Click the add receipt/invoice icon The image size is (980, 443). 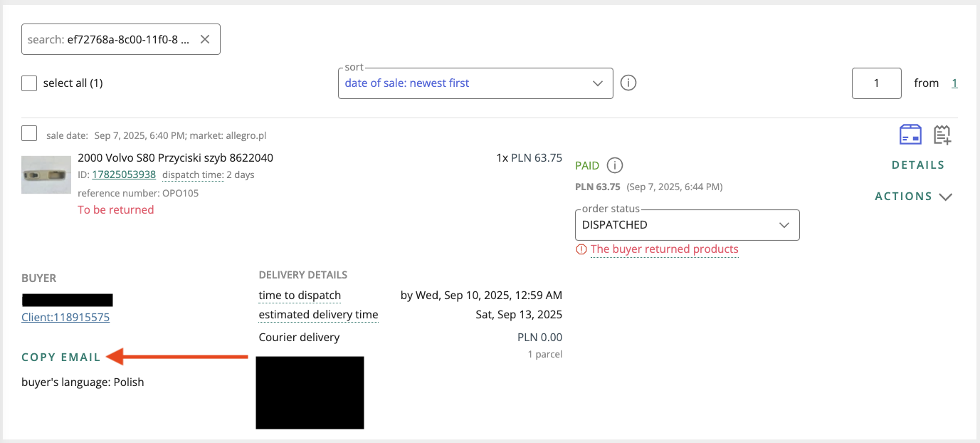coord(942,134)
